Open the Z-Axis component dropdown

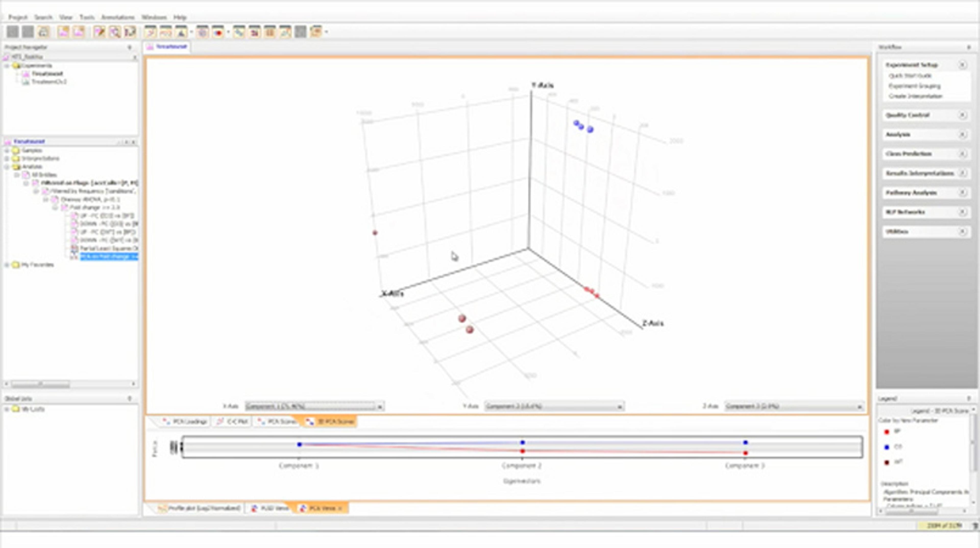(859, 407)
